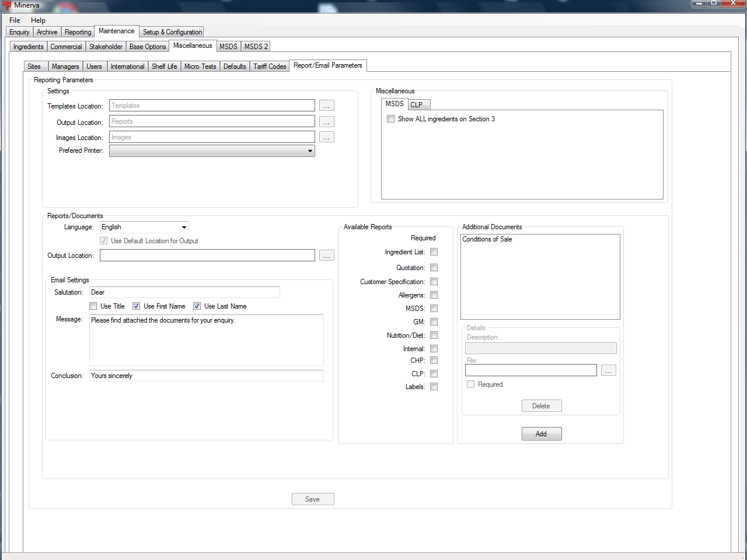Click browse button beside Reports/Documents Output Location
747x560 pixels.
326,256
